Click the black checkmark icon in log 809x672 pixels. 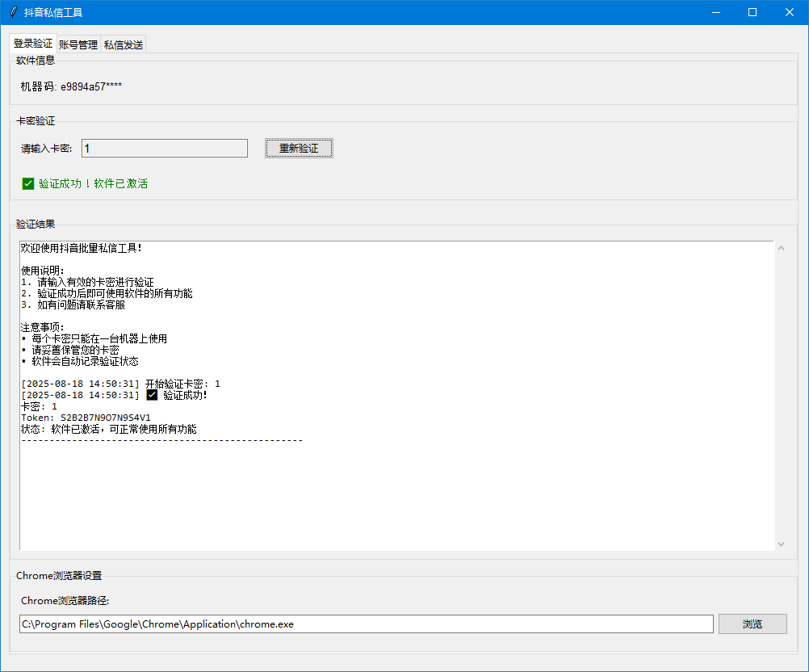pos(153,395)
